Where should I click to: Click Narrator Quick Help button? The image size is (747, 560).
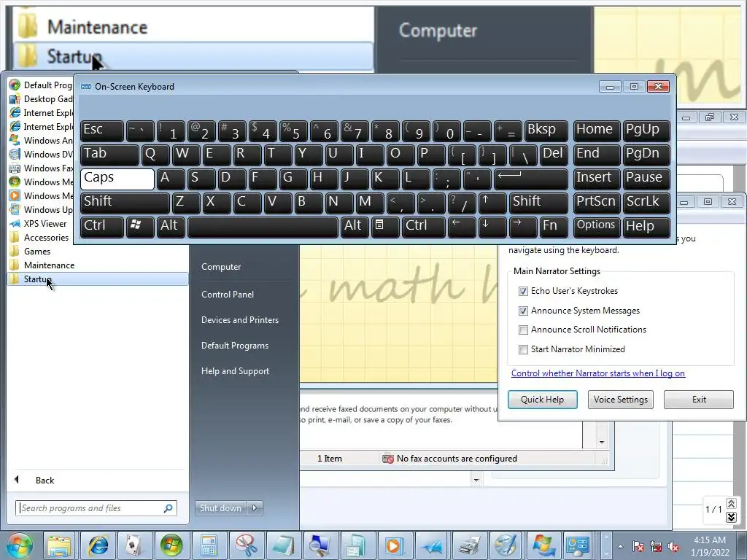pyautogui.click(x=542, y=400)
